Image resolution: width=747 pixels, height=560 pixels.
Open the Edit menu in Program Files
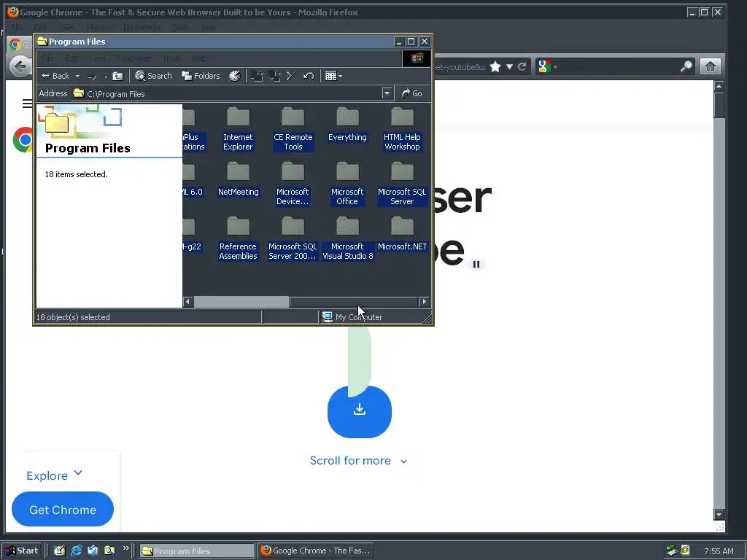71,58
